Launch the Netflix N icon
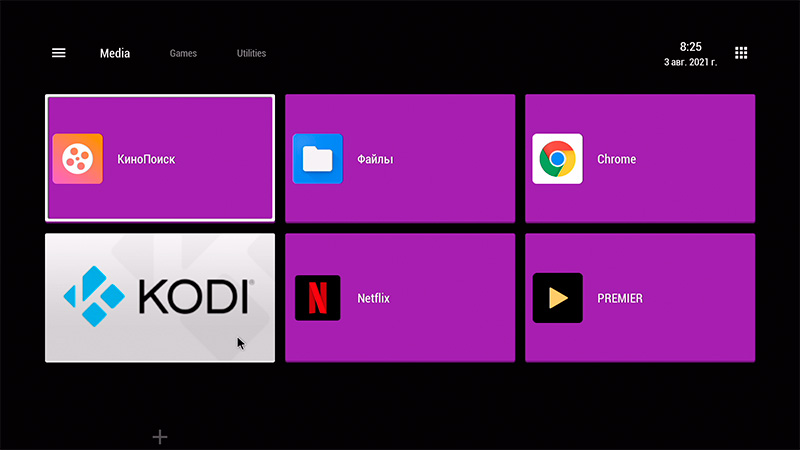This screenshot has width=800, height=450. [x=317, y=298]
